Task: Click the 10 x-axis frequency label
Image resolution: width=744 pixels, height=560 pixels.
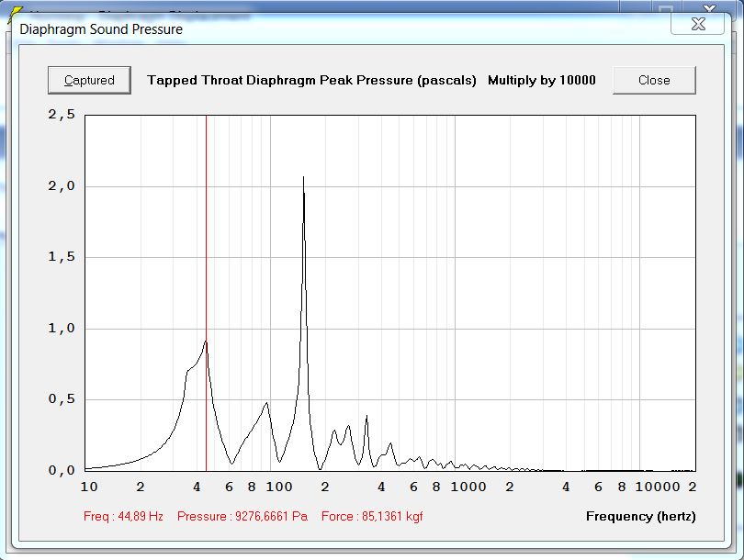Action: (x=89, y=487)
